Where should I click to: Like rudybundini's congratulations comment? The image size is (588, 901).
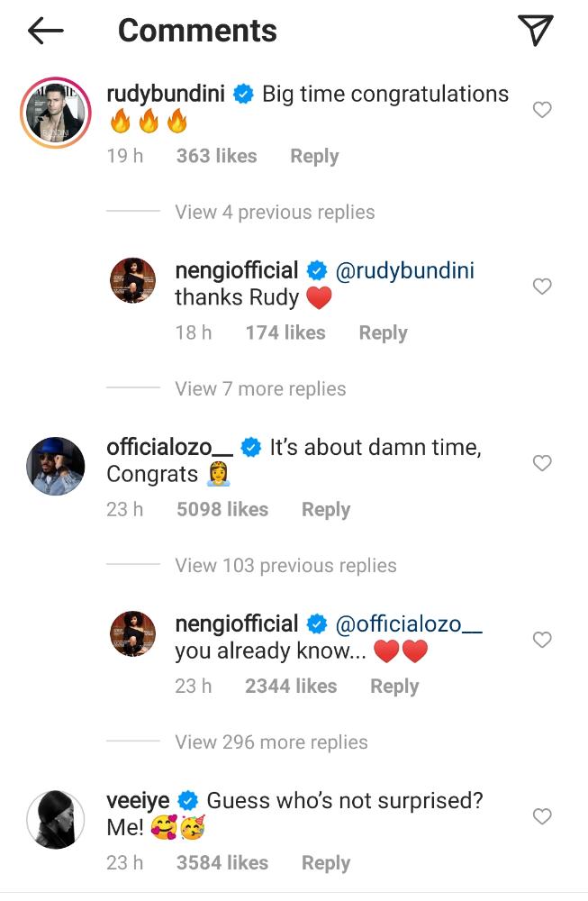click(542, 110)
